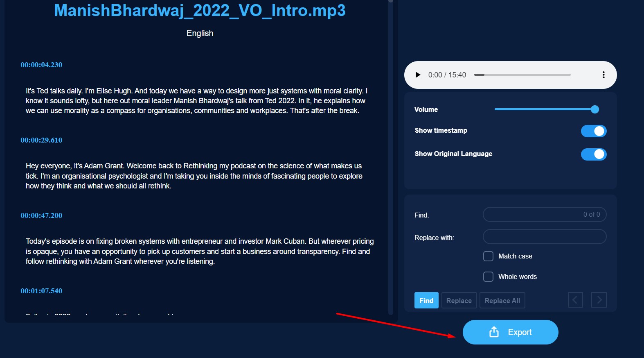Image resolution: width=644 pixels, height=358 pixels.
Task: Jump to timestamp 00:00:47.200
Action: (41, 215)
